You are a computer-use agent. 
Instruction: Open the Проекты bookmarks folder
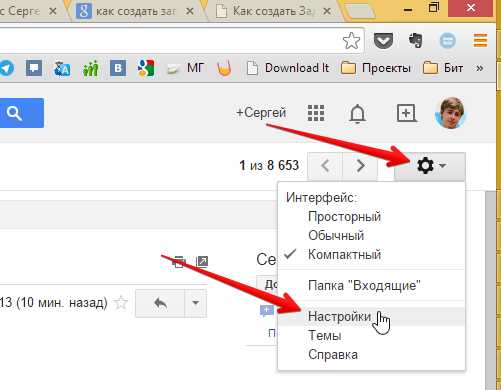tap(376, 68)
